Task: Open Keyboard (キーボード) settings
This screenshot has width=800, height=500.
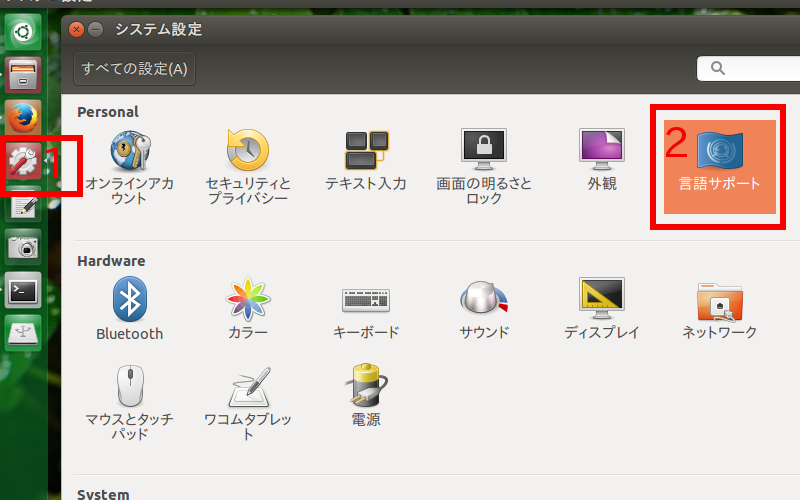Action: (x=365, y=309)
